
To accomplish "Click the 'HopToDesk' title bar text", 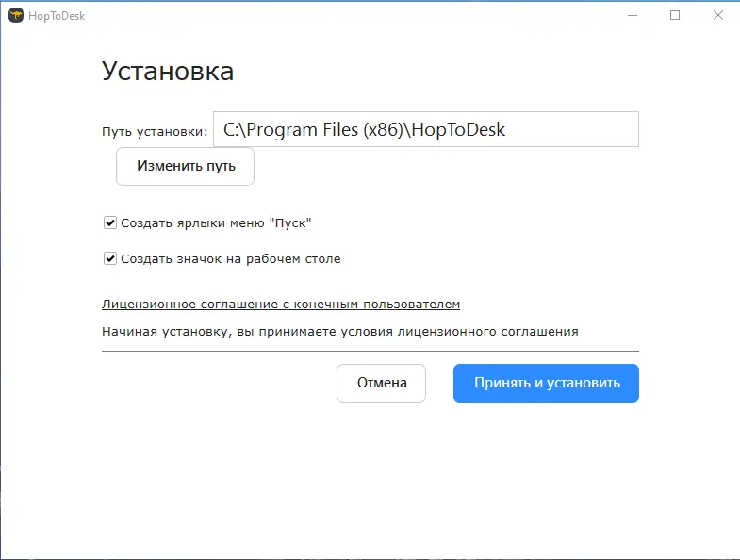I will 57,16.
